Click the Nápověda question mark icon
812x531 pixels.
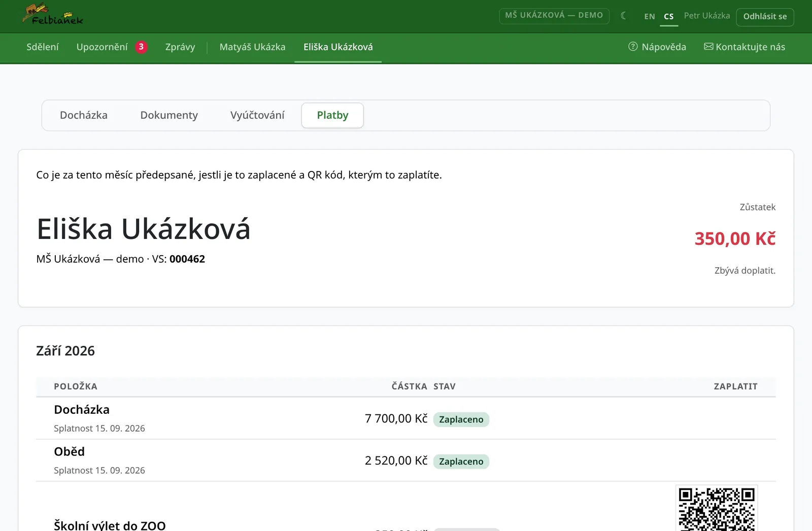click(x=633, y=47)
